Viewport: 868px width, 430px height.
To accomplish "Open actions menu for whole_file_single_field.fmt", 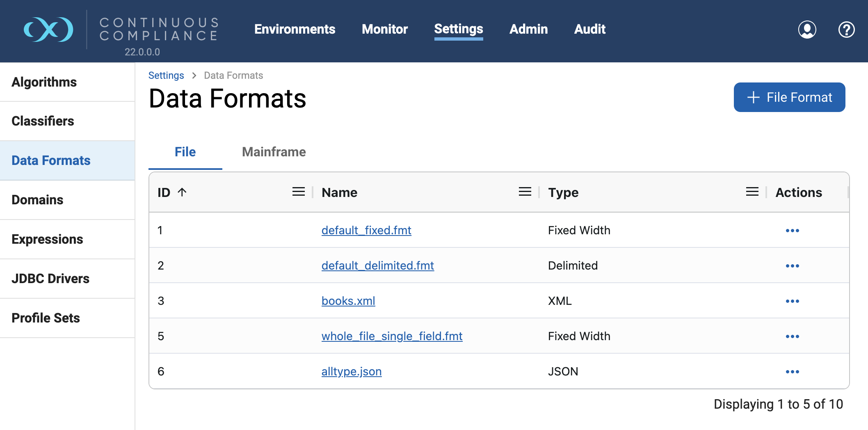I will pos(792,336).
